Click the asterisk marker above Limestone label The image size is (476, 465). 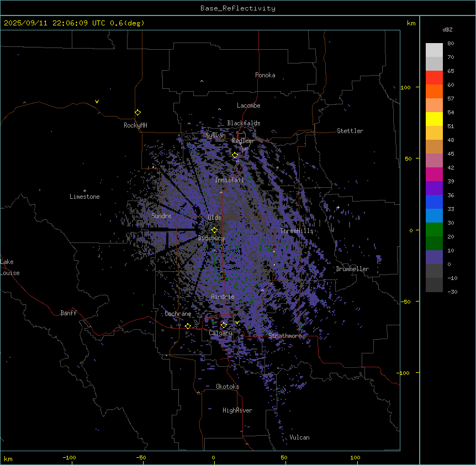pos(84,191)
